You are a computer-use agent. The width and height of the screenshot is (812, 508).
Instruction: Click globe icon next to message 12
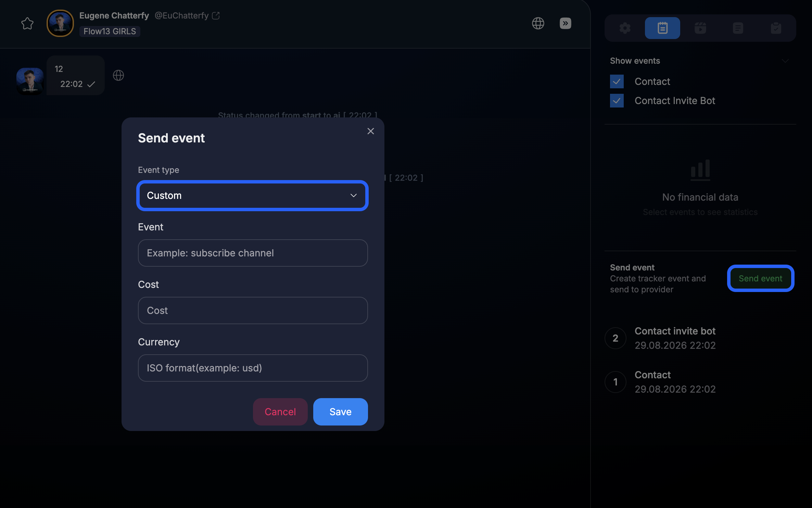tap(118, 75)
